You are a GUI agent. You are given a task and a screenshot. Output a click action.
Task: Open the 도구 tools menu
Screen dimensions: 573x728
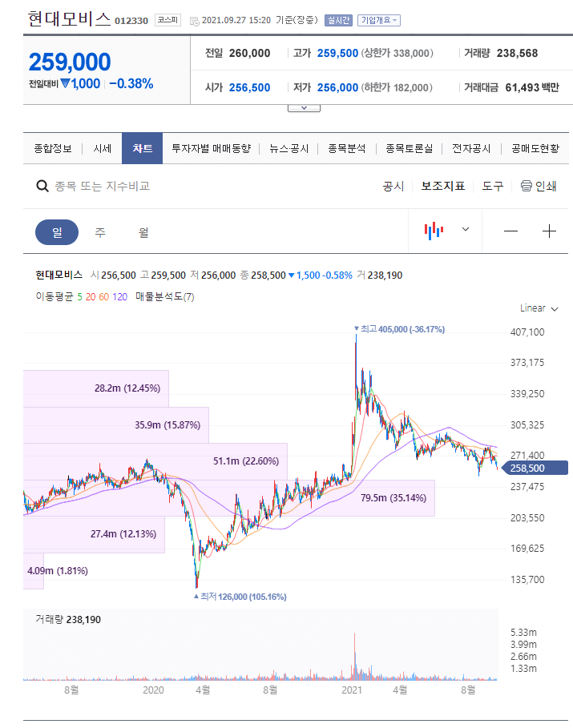tap(493, 186)
